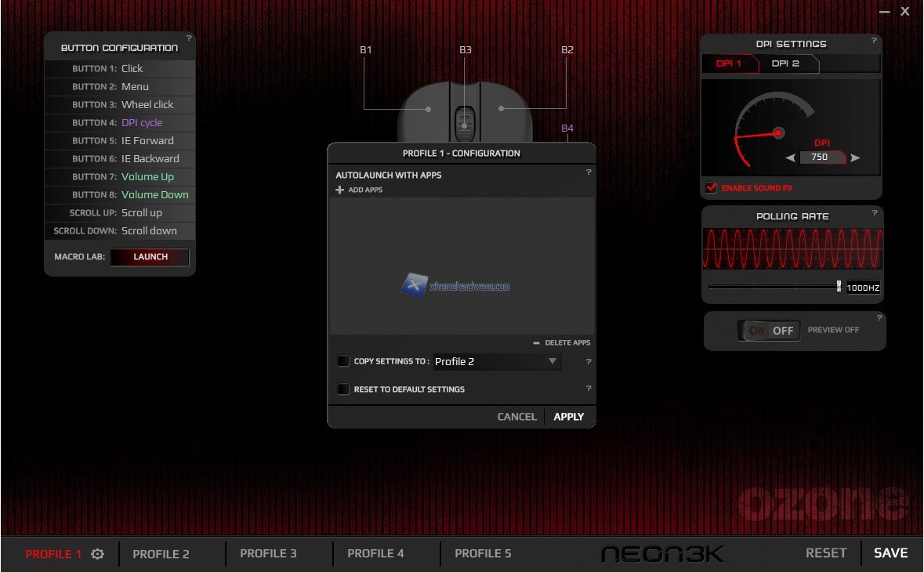This screenshot has height=572, width=924.
Task: Launch the Macro Lab
Action: 150,257
